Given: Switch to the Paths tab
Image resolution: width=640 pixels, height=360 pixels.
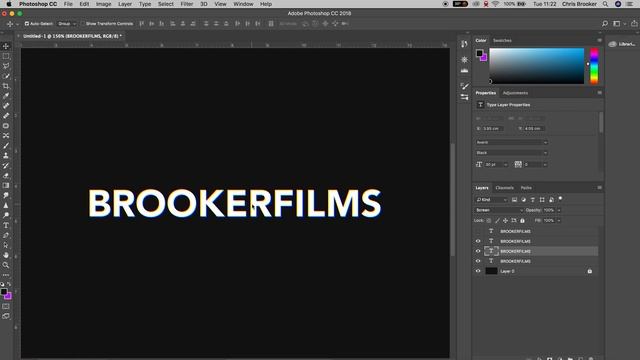Looking at the screenshot, I should pos(526,188).
